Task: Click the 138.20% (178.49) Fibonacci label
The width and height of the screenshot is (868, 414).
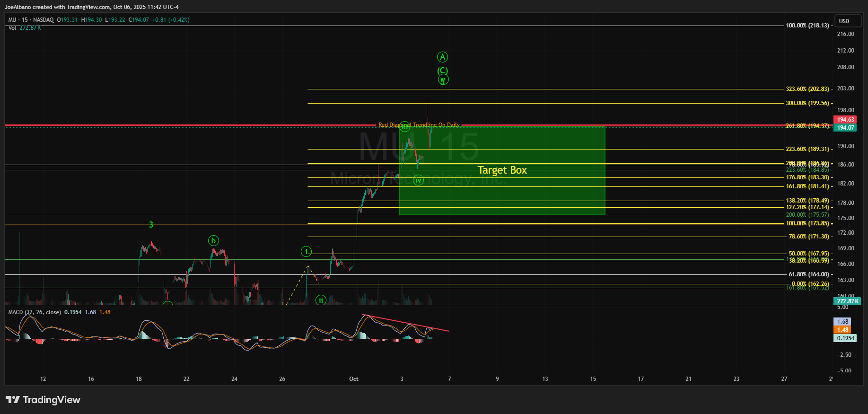Action: [807, 201]
